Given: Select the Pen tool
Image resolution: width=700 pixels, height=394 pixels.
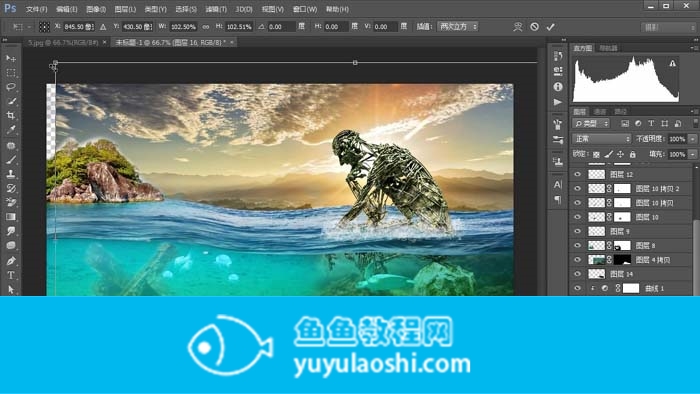Looking at the screenshot, I should 11,261.
